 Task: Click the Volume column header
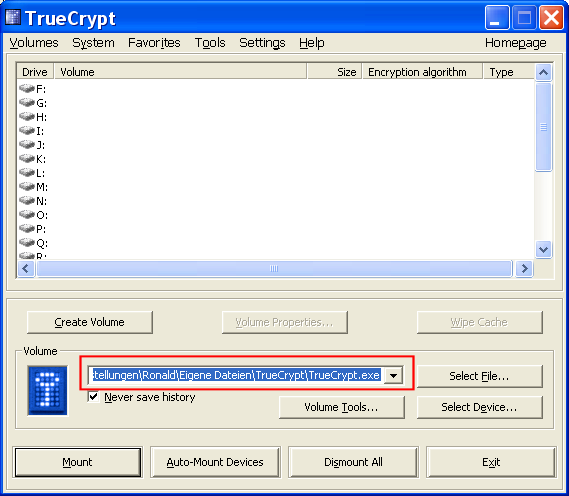coord(180,72)
